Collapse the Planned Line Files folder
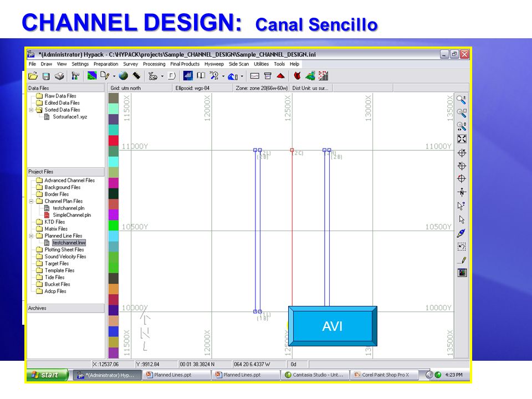Image resolution: width=532 pixels, height=399 pixels. (31, 236)
